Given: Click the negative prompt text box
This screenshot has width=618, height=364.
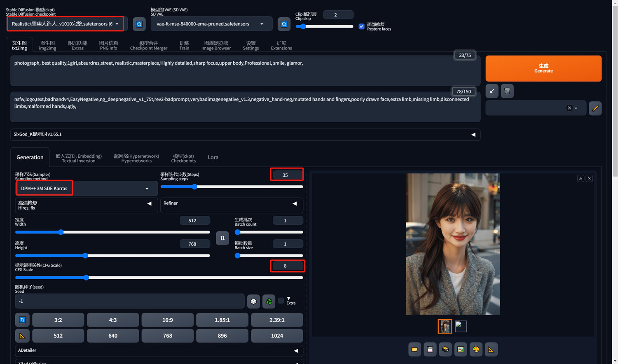Looking at the screenshot, I should coord(245,107).
